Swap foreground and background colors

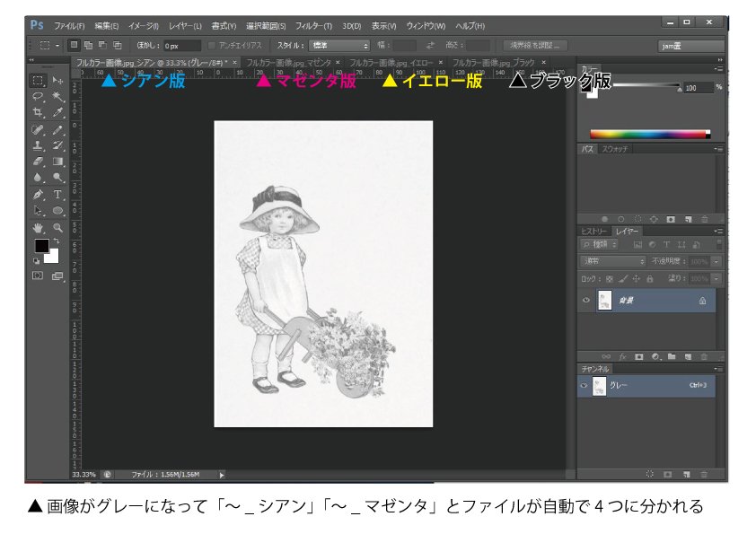(57, 241)
